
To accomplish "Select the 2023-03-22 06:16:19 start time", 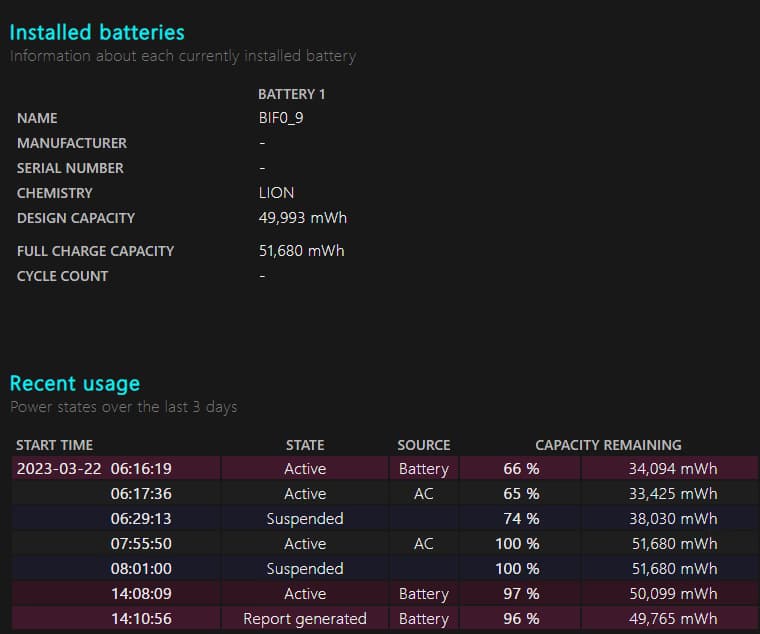I will coord(94,469).
